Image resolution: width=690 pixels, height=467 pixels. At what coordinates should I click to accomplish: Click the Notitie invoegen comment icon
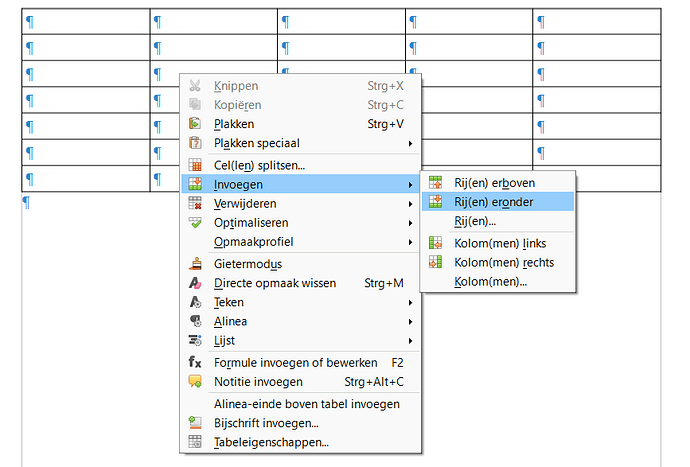[x=195, y=381]
